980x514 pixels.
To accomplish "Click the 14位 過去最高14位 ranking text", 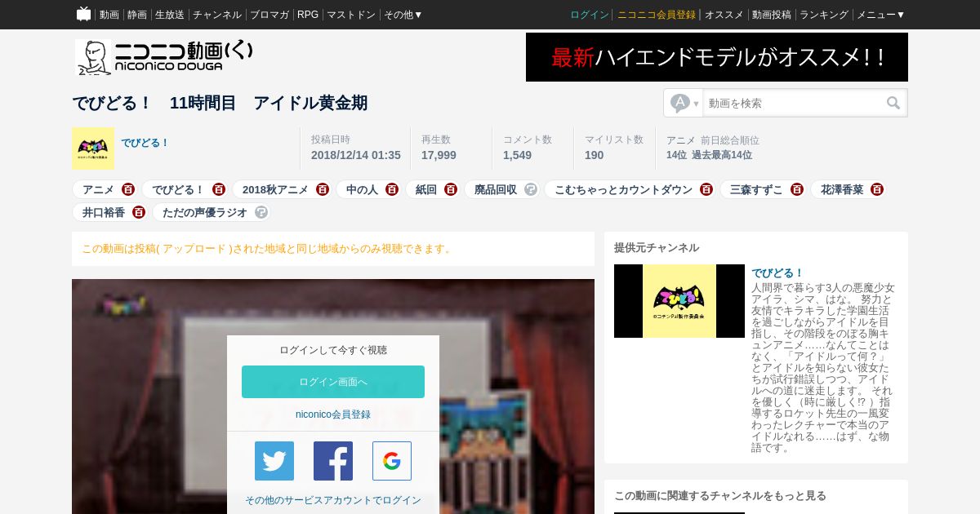I will point(709,155).
